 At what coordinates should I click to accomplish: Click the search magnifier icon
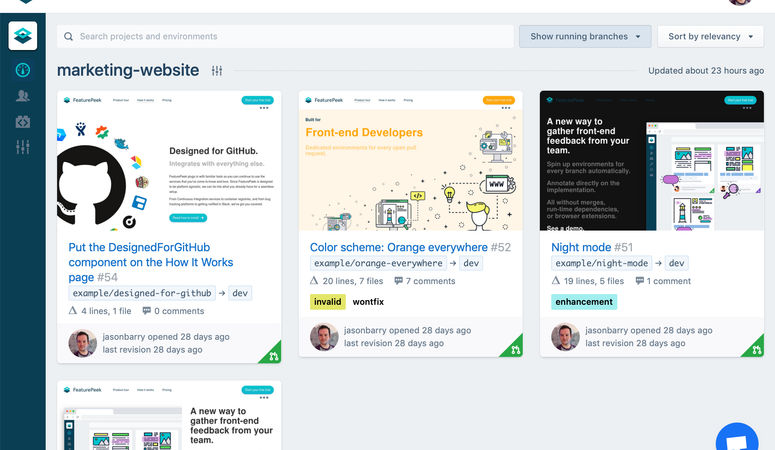point(69,37)
